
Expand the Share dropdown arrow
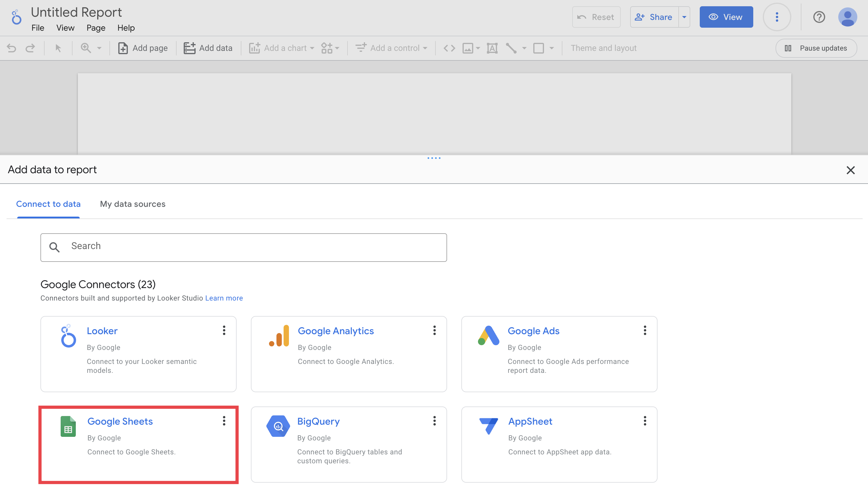[684, 17]
